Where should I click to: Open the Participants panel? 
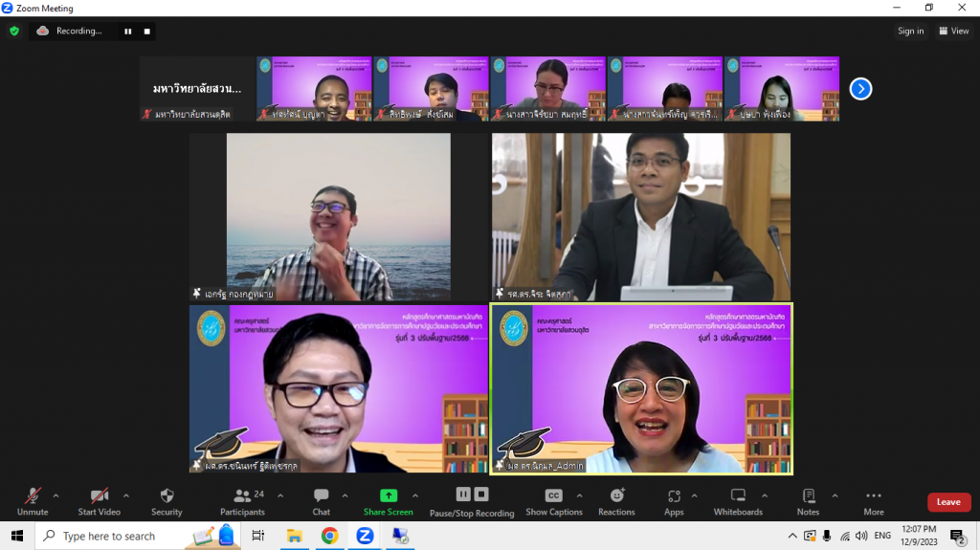pos(242,496)
